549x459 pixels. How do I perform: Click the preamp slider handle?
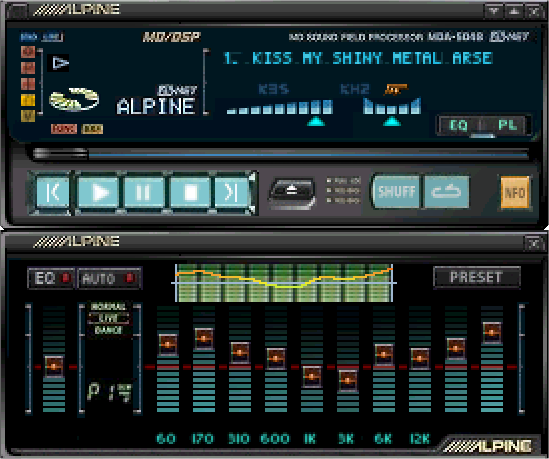point(54,366)
